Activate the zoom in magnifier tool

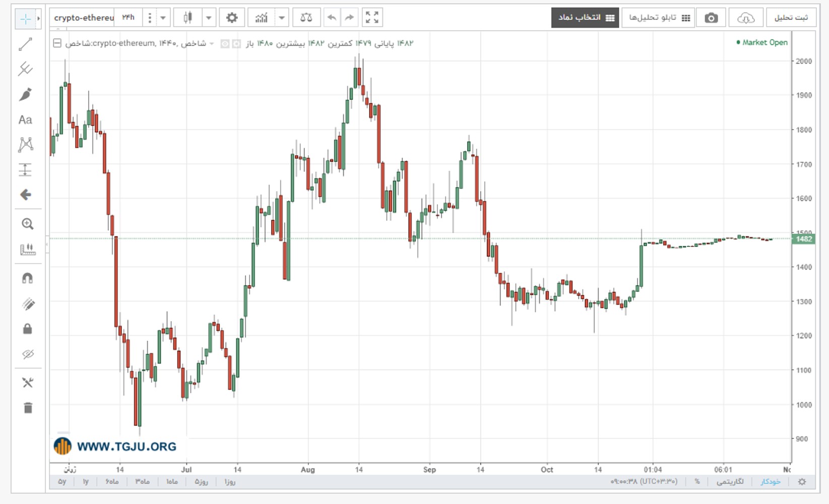pos(27,224)
